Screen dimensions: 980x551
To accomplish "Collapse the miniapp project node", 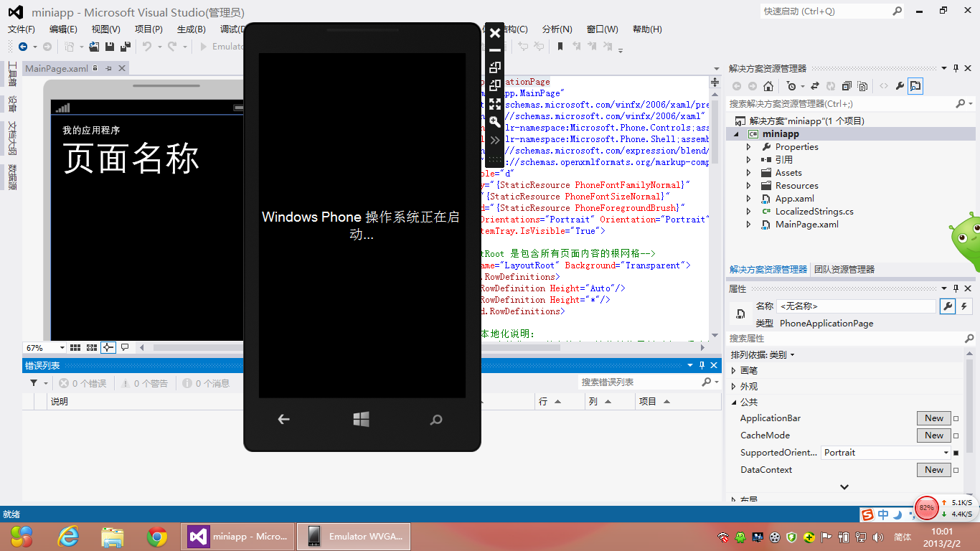I will [737, 134].
